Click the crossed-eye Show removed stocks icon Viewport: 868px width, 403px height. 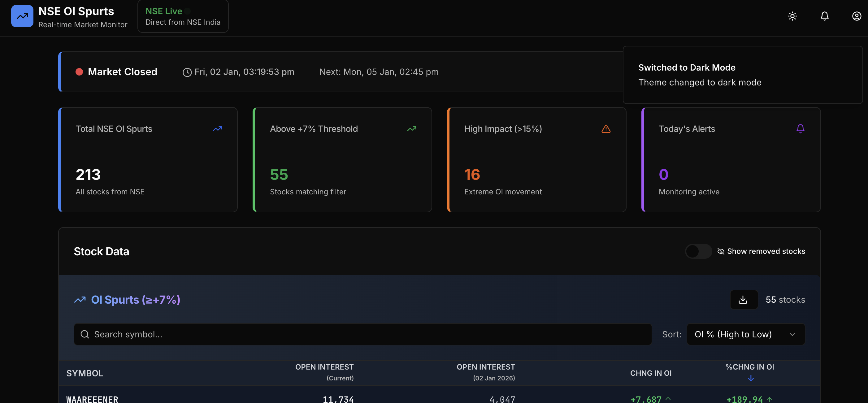coord(721,251)
